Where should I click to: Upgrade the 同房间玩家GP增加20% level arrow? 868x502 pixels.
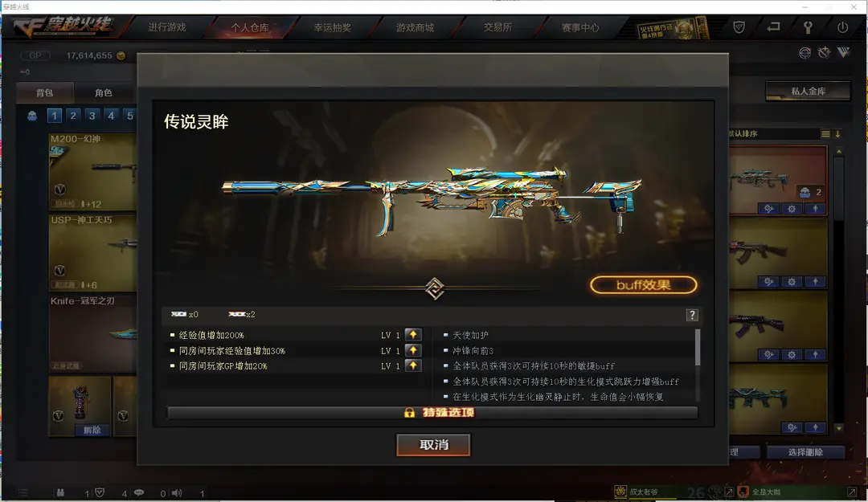tap(413, 365)
